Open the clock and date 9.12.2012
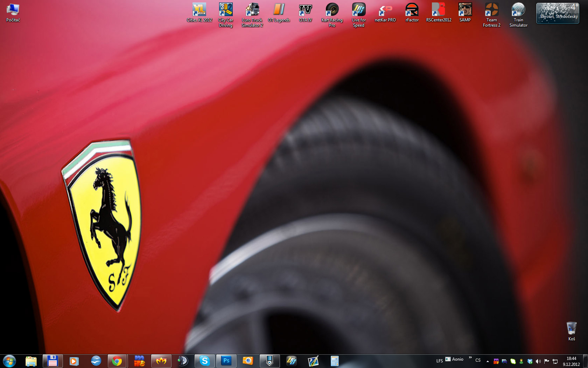 571,361
